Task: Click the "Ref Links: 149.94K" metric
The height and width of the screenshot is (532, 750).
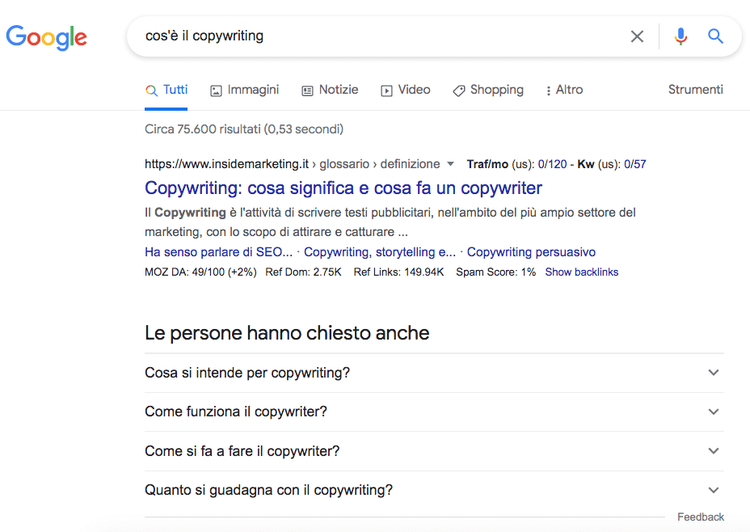Action: point(398,272)
